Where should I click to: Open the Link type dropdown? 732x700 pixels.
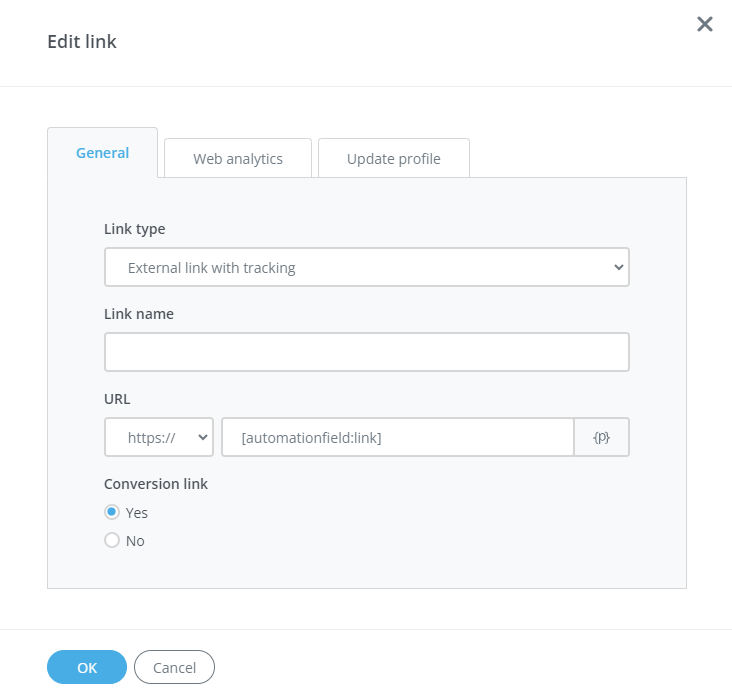pos(366,268)
